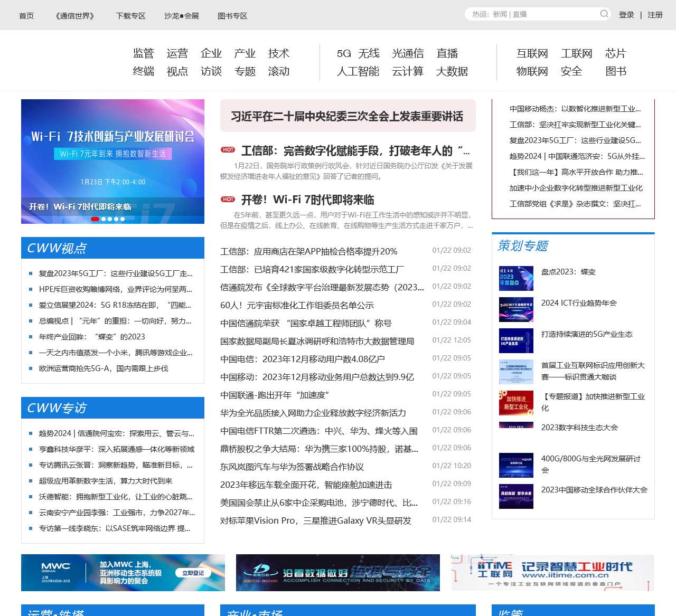
Task: Open news 中国联通-跑出开年"加速度"
Action: 275,395
